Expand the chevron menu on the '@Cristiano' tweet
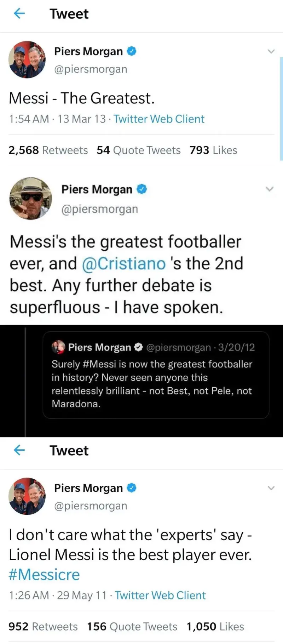 pyautogui.click(x=270, y=189)
